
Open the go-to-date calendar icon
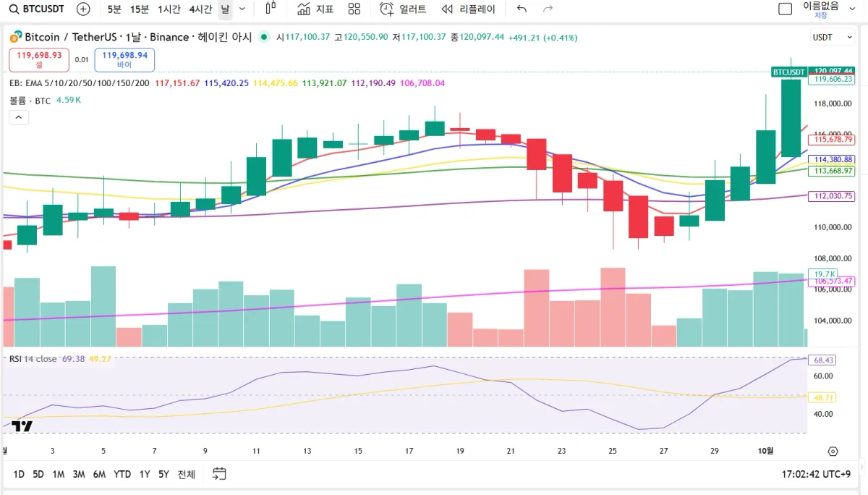coord(218,473)
